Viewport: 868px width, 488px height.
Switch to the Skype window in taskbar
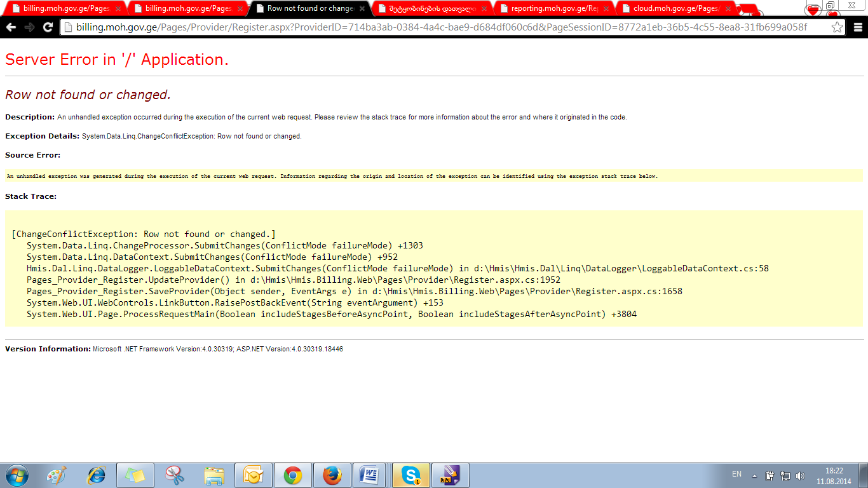point(410,475)
